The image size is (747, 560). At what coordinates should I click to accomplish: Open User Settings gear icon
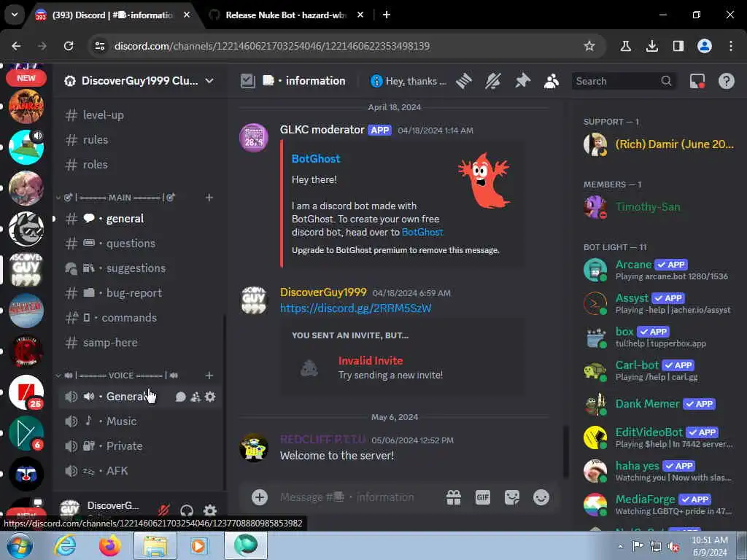pyautogui.click(x=210, y=510)
